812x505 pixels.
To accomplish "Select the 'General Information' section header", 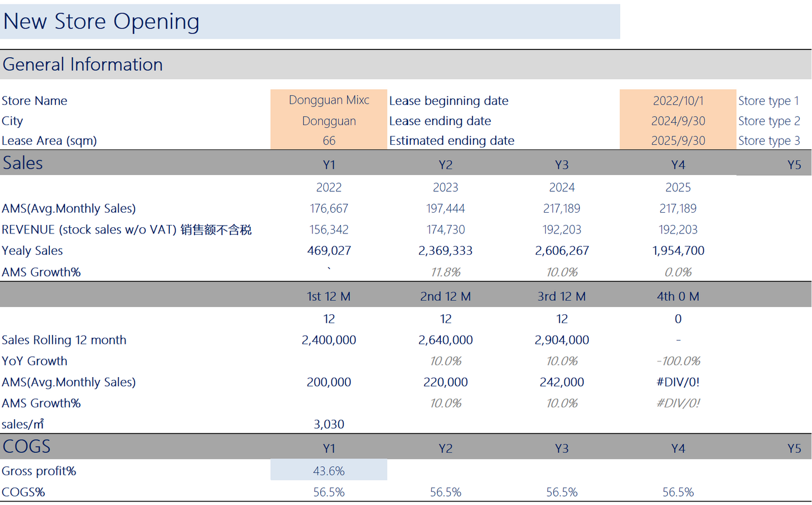I will (82, 65).
